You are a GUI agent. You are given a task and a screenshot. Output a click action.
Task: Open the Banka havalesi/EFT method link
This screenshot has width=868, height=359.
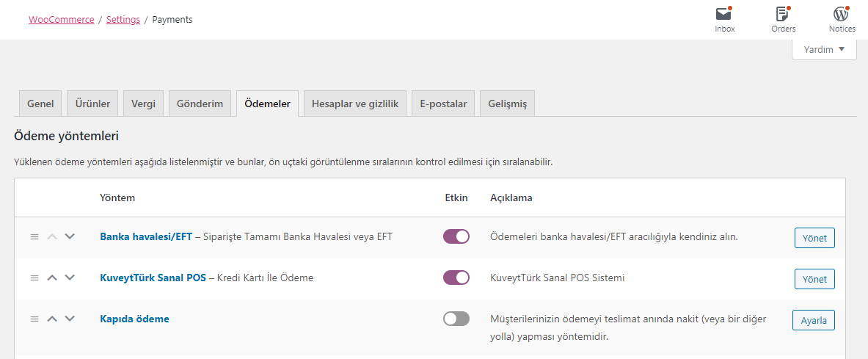click(x=146, y=236)
